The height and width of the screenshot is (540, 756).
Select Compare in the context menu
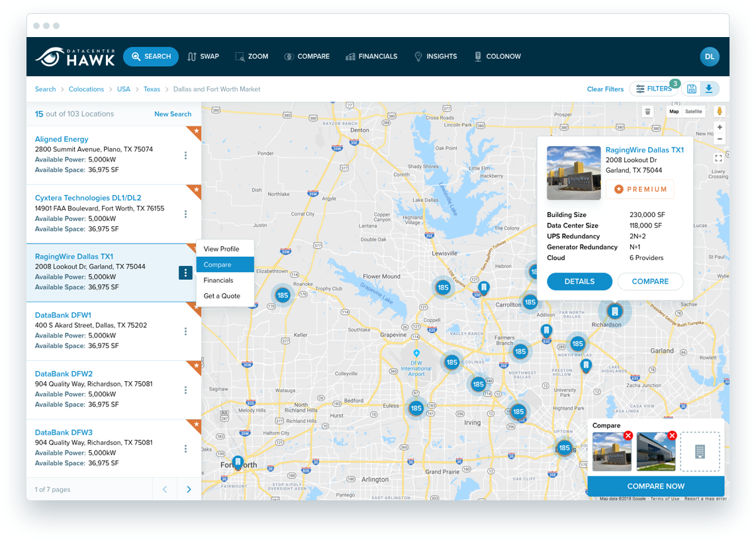pos(225,265)
